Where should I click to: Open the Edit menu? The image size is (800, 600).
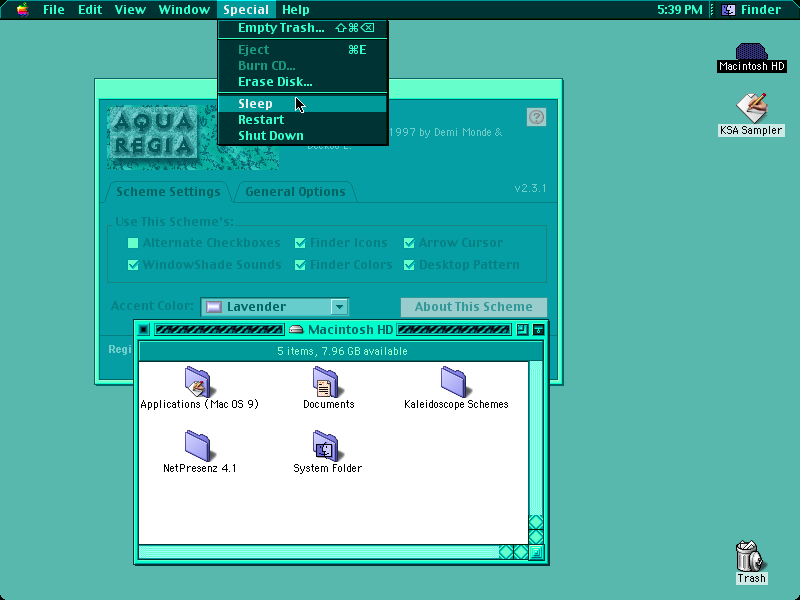(x=90, y=10)
